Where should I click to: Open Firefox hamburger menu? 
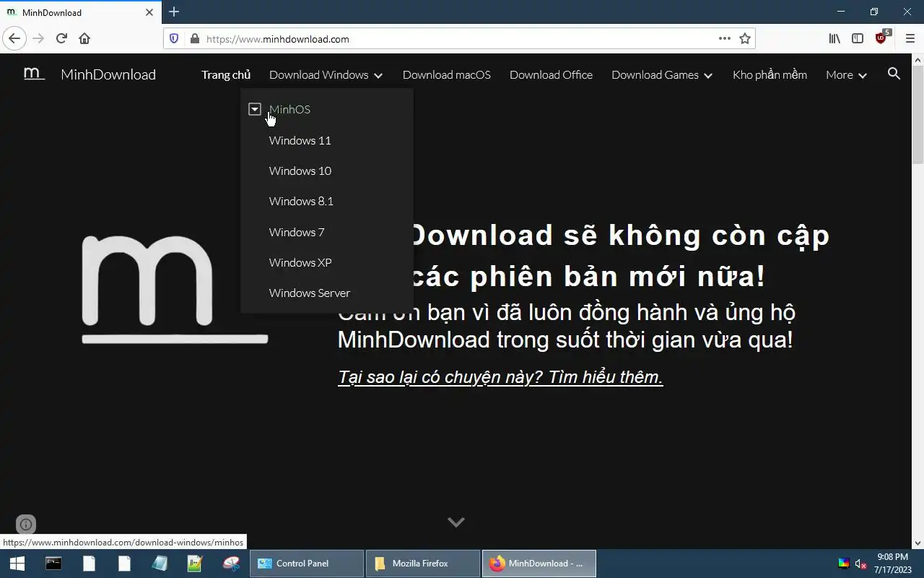pyautogui.click(x=910, y=38)
